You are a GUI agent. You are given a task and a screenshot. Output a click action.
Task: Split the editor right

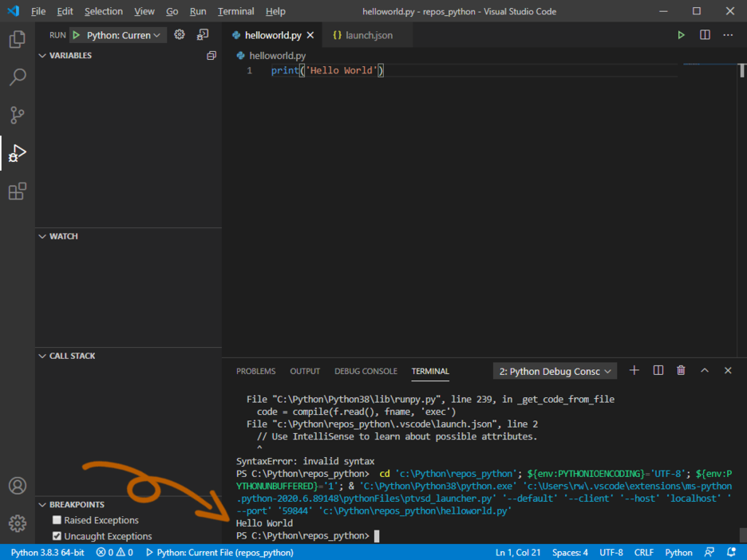(705, 35)
